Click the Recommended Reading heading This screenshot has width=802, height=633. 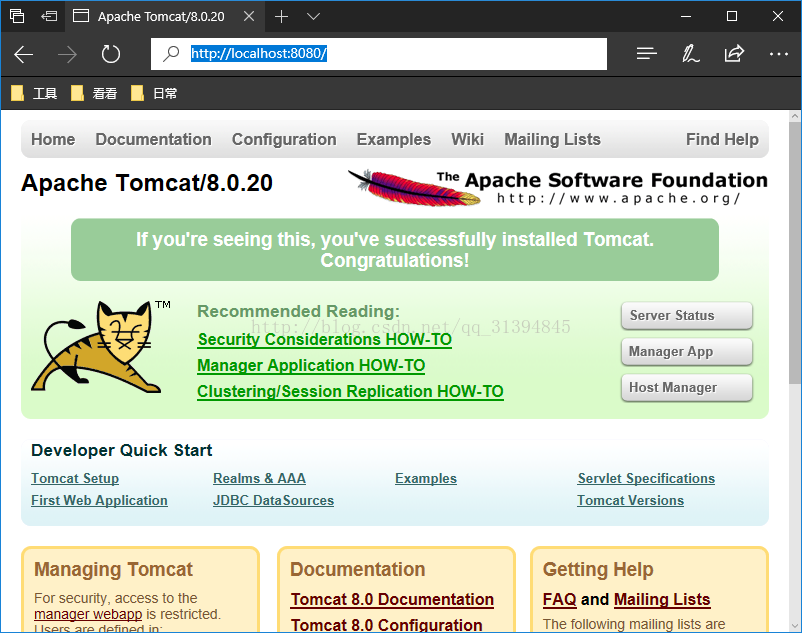click(298, 311)
